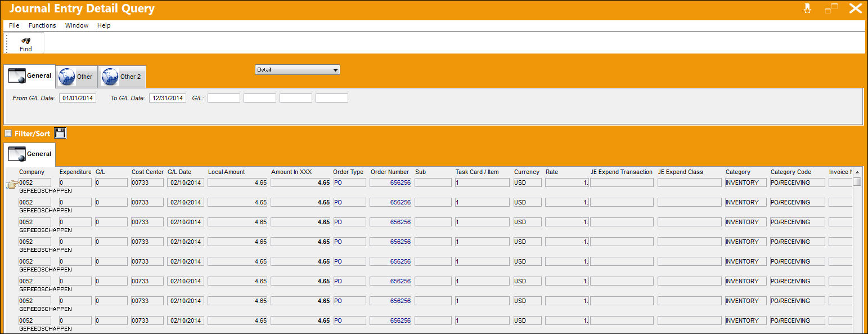
Task: Click the Sub column header
Action: 420,172
